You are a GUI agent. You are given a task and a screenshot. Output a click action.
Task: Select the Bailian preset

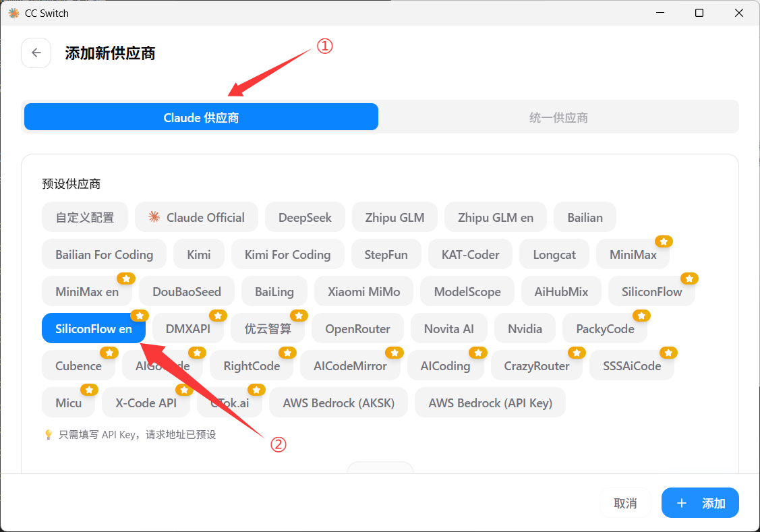(585, 217)
